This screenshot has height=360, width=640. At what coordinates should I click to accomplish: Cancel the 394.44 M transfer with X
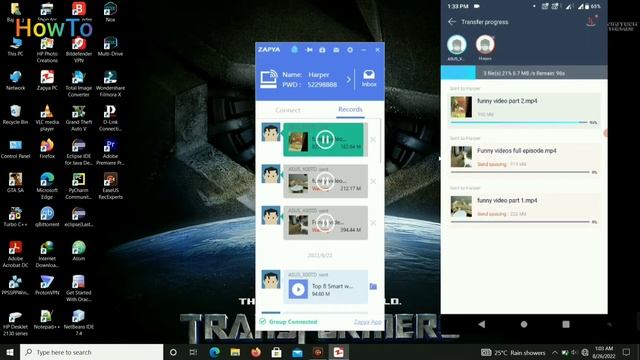tap(373, 223)
